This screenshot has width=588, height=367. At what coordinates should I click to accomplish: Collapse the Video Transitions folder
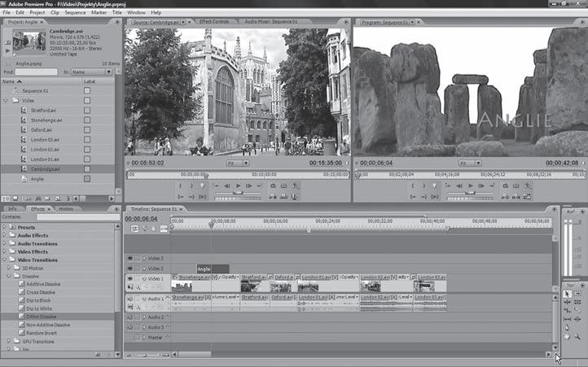(x=5, y=260)
